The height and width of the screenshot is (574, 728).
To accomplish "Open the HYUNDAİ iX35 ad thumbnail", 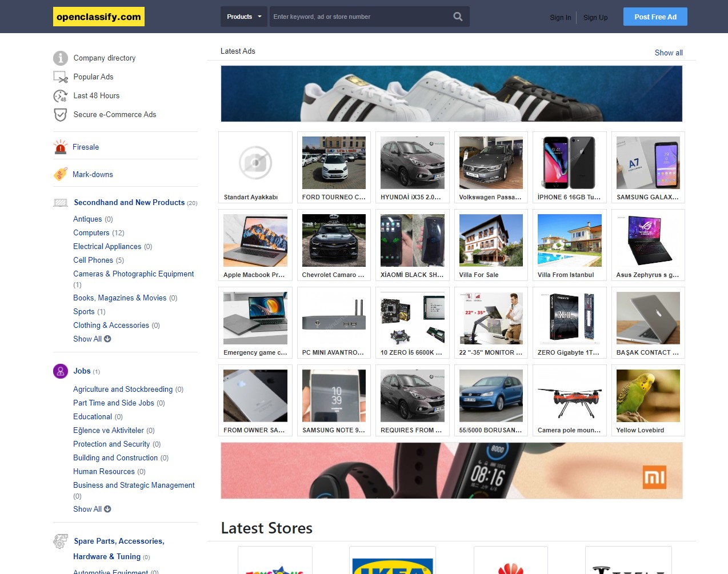I will coord(413,163).
